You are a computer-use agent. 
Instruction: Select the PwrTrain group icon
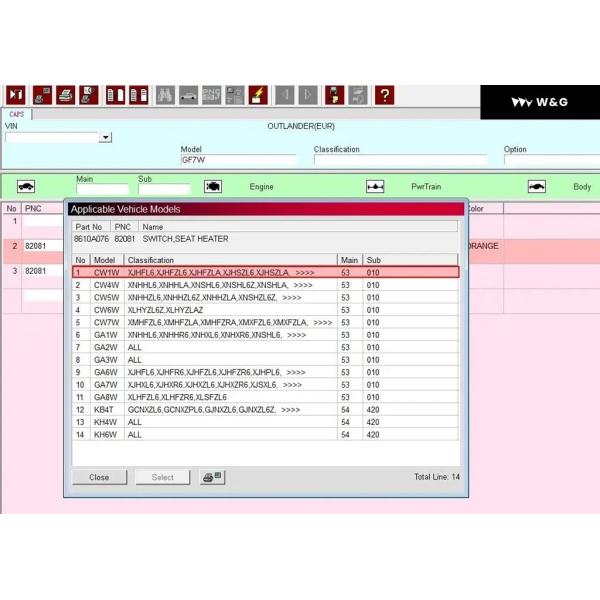375,186
